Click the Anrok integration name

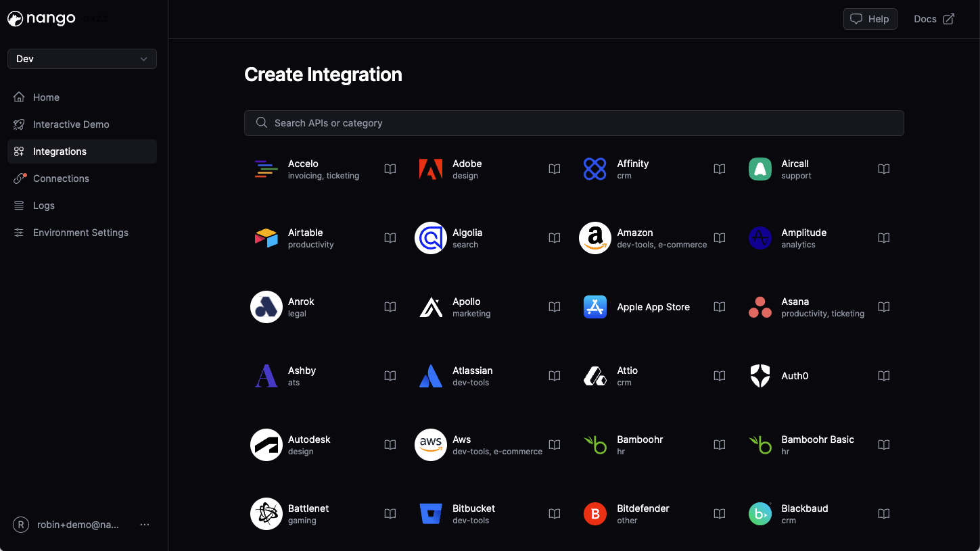point(301,302)
